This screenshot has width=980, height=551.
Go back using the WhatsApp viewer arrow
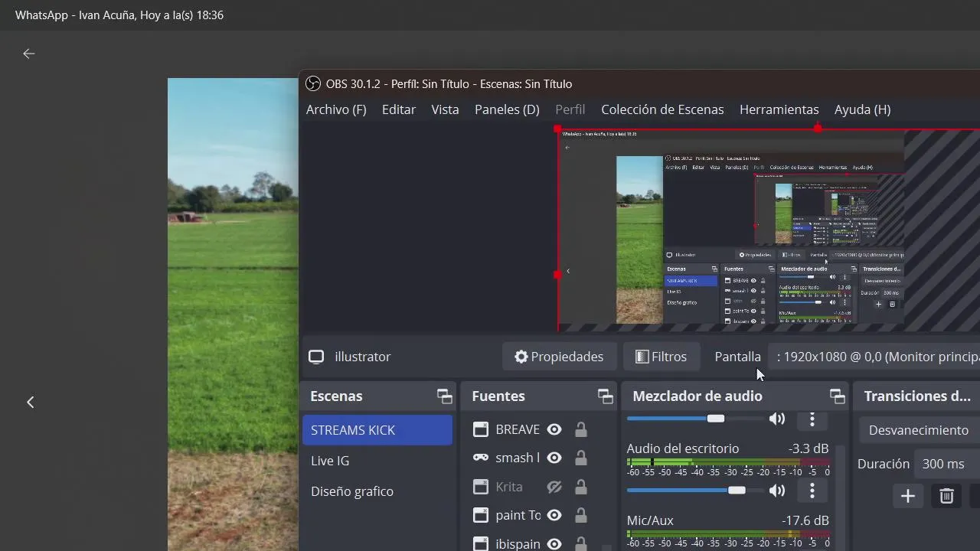click(x=28, y=54)
